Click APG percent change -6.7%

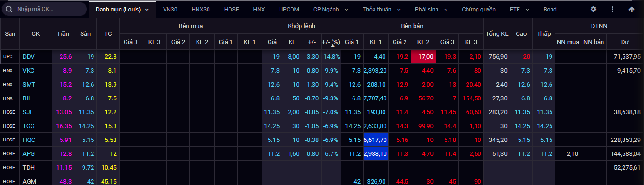coord(332,153)
